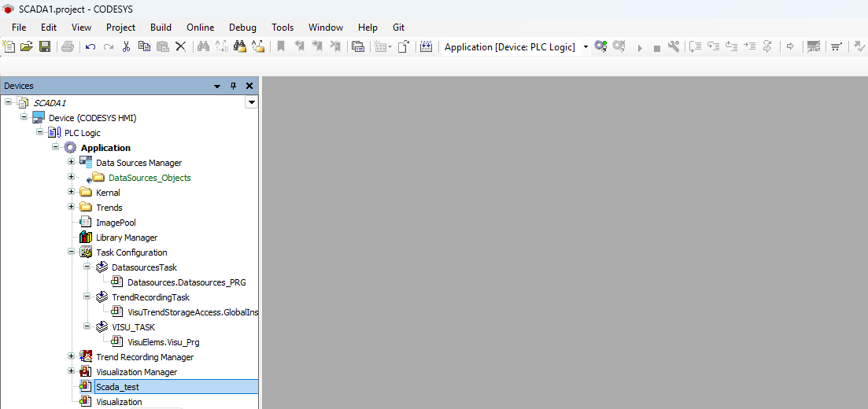The image size is (868, 409).
Task: Click the Paste clipboard icon
Action: pyautogui.click(x=162, y=47)
